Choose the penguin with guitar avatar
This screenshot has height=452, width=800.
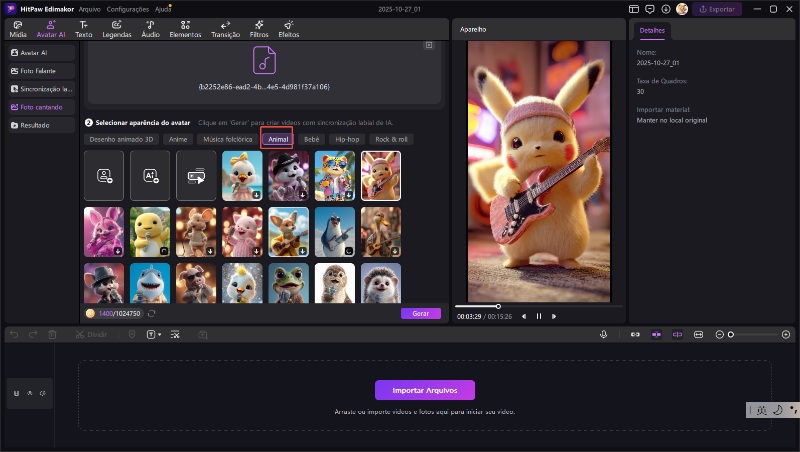(335, 232)
